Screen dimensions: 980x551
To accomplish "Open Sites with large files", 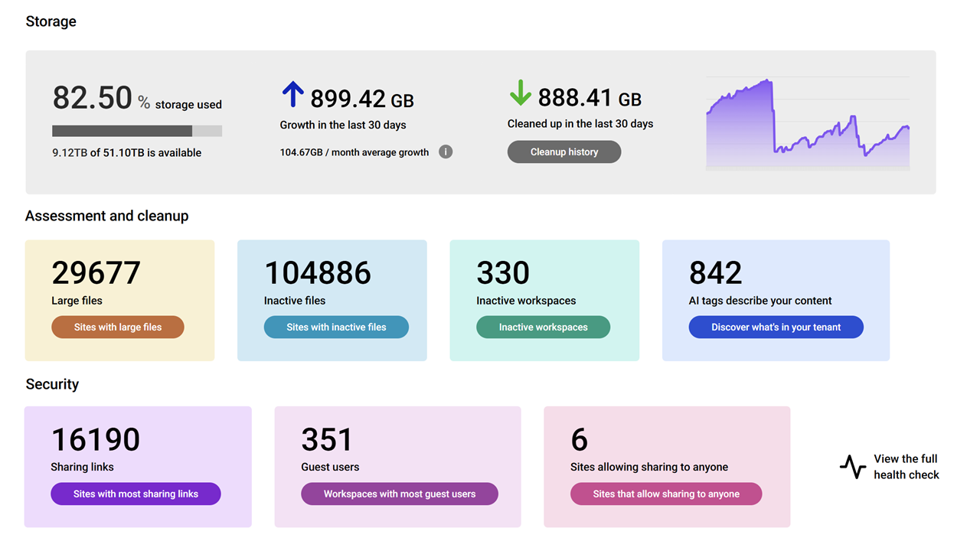I will coord(118,327).
